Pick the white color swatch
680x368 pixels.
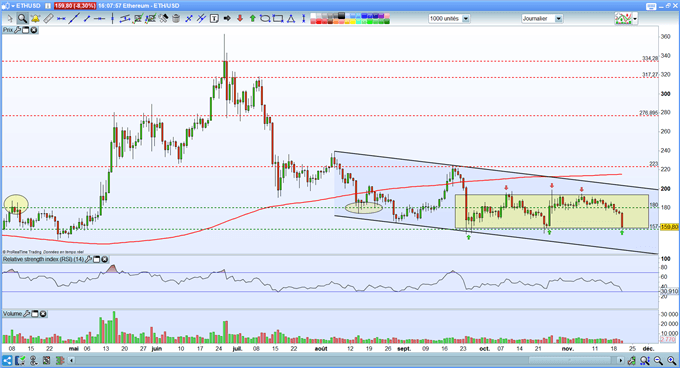313,16
